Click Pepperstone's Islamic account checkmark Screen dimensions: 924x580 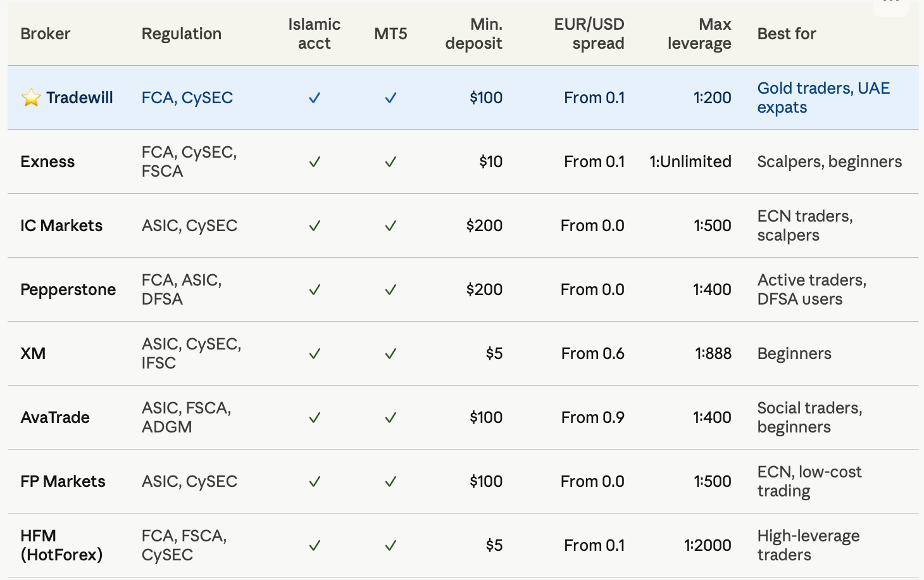[x=315, y=289]
